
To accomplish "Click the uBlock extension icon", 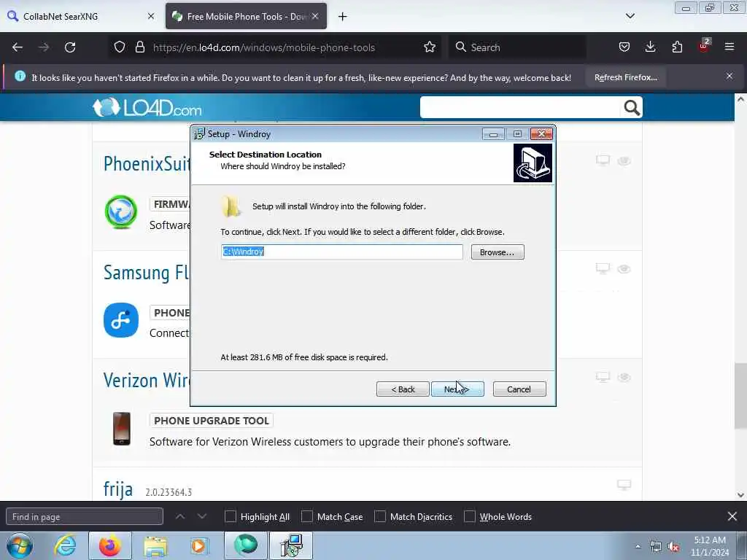I will [704, 46].
